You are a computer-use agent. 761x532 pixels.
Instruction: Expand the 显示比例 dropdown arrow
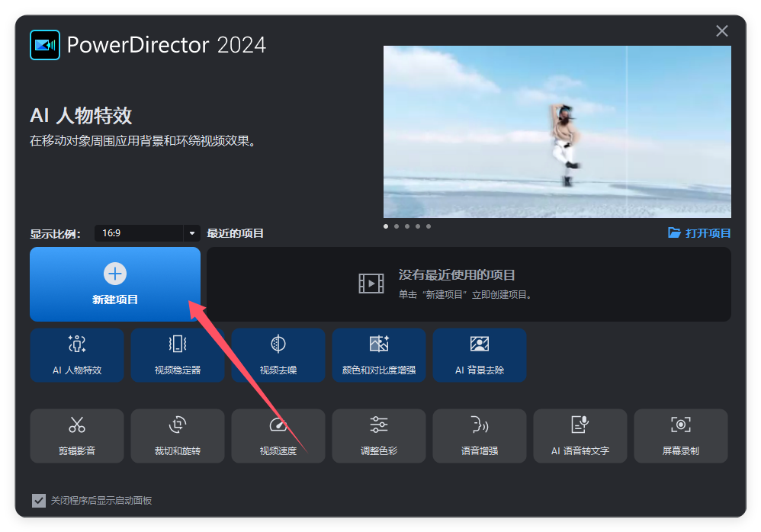pyautogui.click(x=192, y=233)
